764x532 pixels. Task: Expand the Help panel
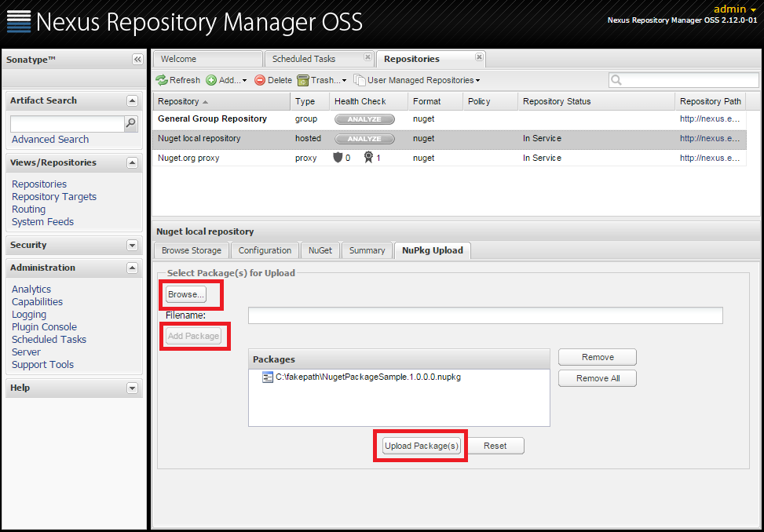(132, 388)
